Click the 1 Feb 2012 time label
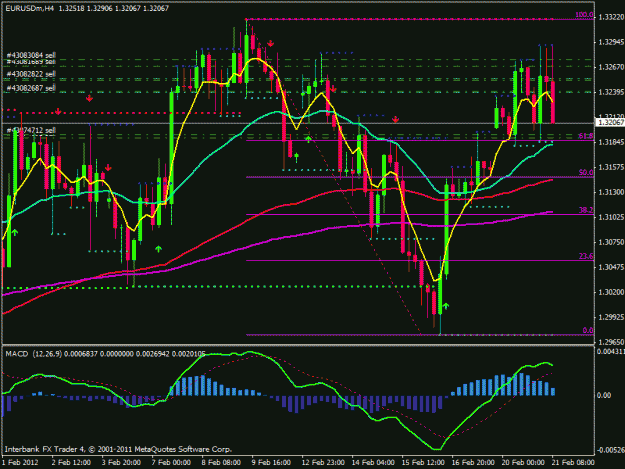This screenshot has height=469, width=625. pyautogui.click(x=20, y=463)
